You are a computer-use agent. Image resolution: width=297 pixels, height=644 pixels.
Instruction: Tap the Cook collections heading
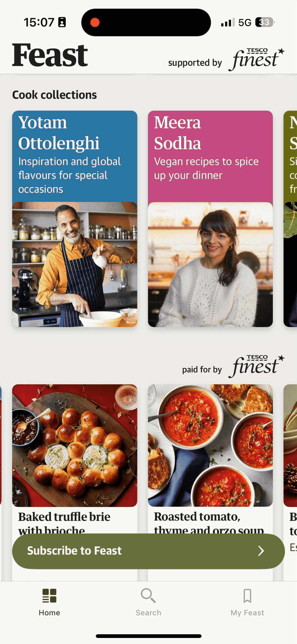coord(55,95)
